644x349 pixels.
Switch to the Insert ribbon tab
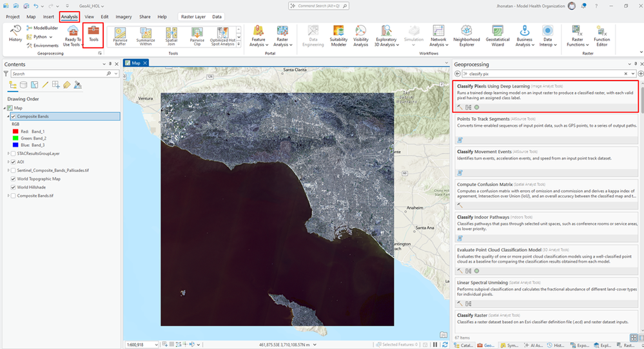[x=48, y=17]
